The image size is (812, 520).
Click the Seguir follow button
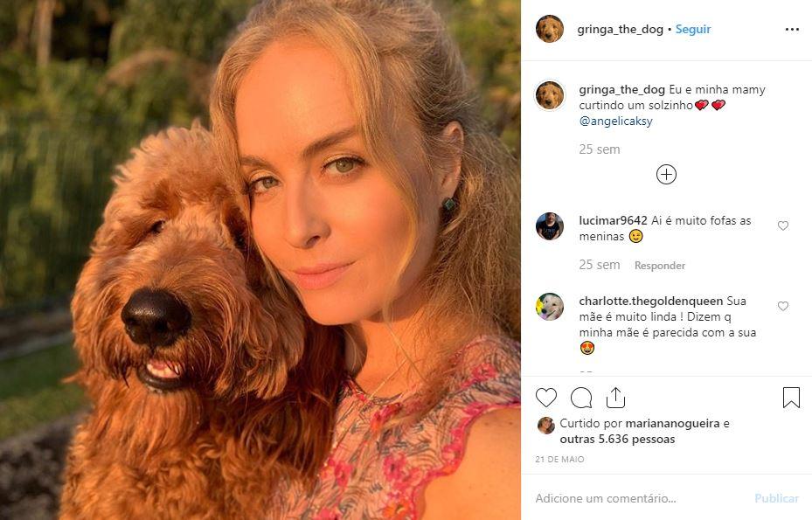pyautogui.click(x=693, y=29)
